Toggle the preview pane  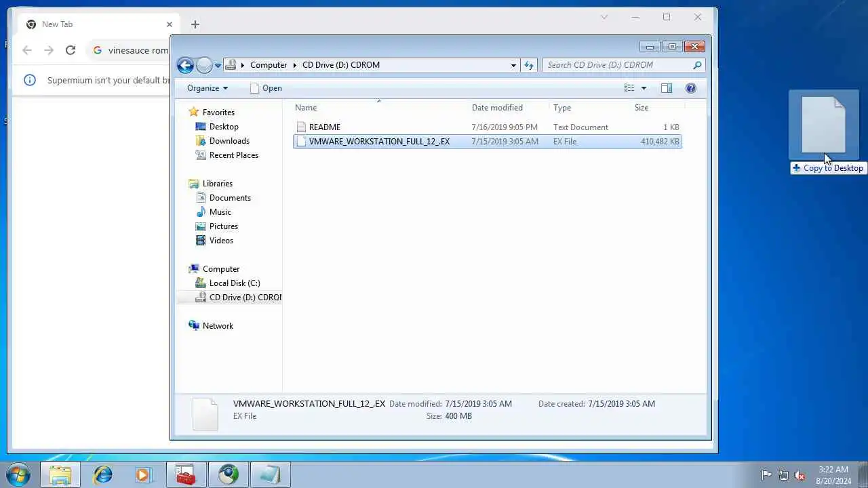tap(666, 88)
